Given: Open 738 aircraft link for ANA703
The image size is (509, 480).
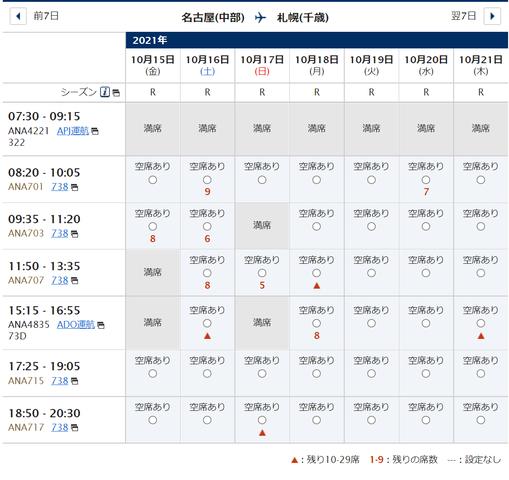Looking at the screenshot, I should (60, 233).
